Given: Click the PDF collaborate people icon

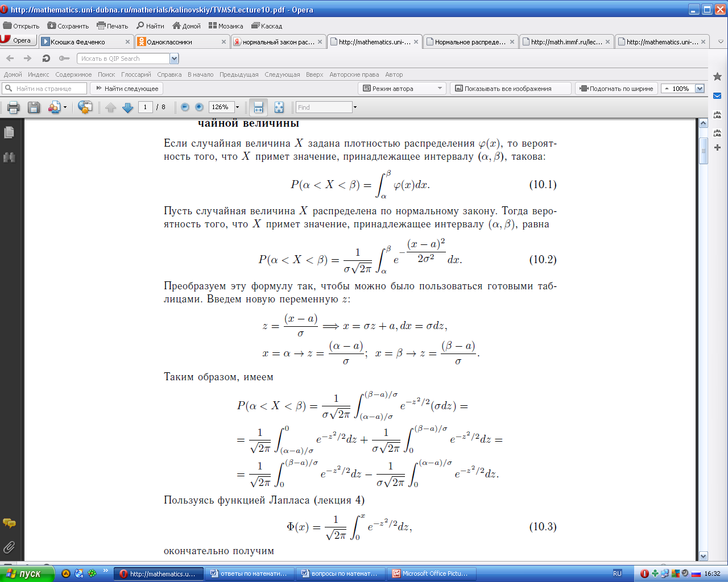Looking at the screenshot, I should click(x=55, y=107).
